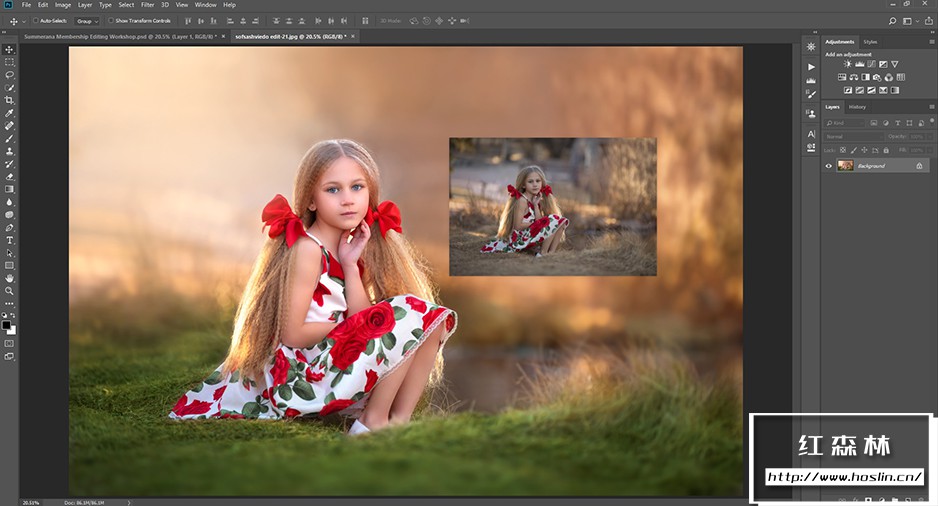Click the Background layer thumbnail

[x=846, y=166]
